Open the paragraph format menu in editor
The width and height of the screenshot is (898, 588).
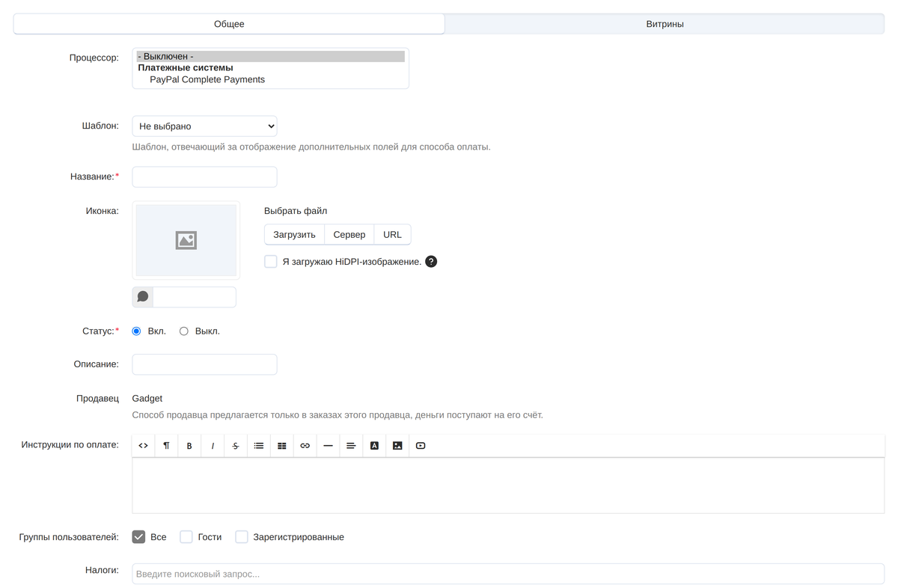(166, 446)
